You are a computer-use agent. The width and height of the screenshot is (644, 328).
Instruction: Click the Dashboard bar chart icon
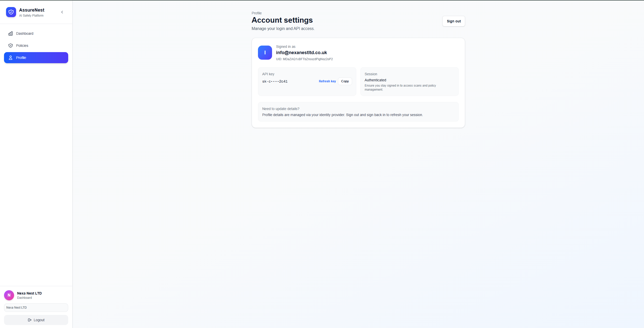click(11, 33)
